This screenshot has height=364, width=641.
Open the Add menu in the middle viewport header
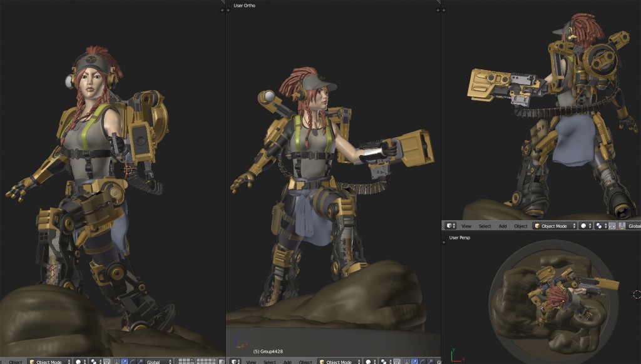pos(287,361)
